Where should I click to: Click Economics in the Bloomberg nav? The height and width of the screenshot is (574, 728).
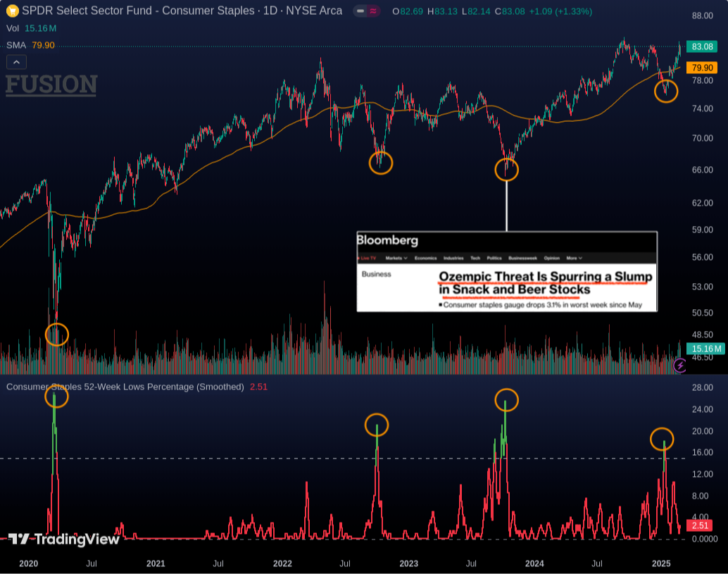[426, 258]
